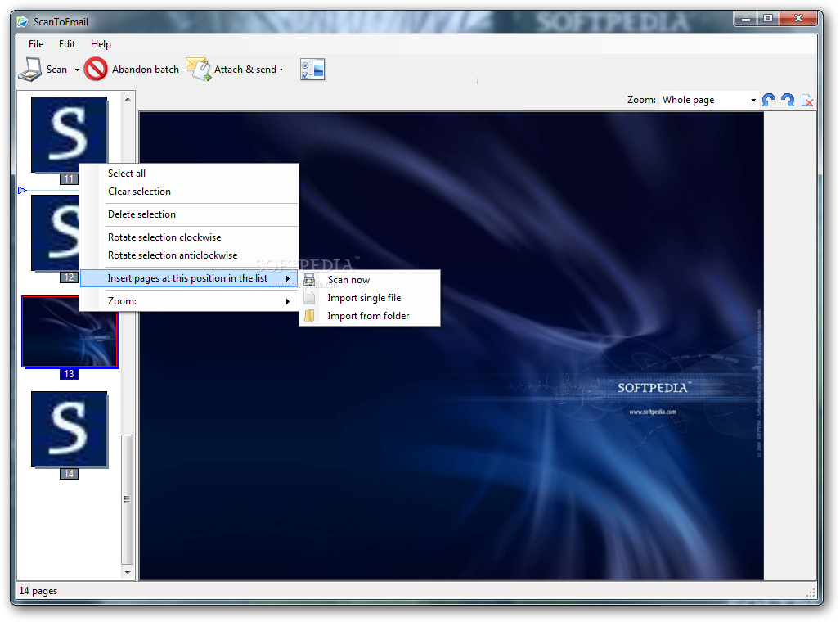
Task: Open the Edit menu
Action: [67, 44]
